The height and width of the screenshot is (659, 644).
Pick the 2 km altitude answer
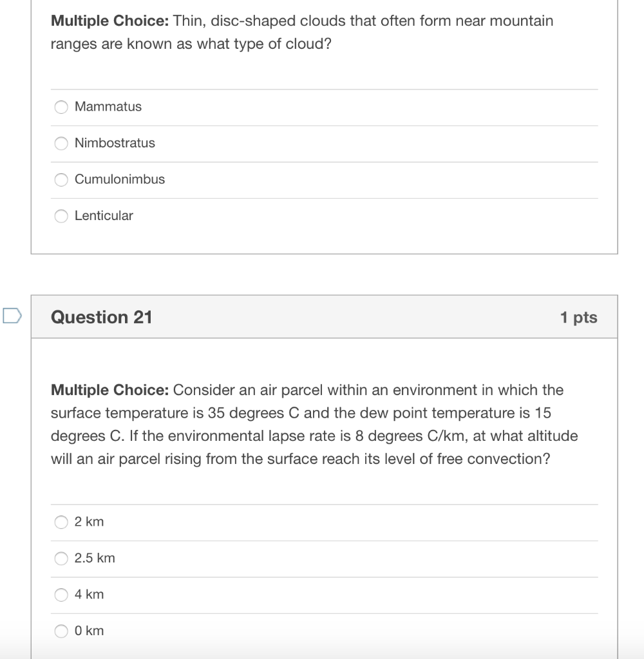tap(61, 522)
